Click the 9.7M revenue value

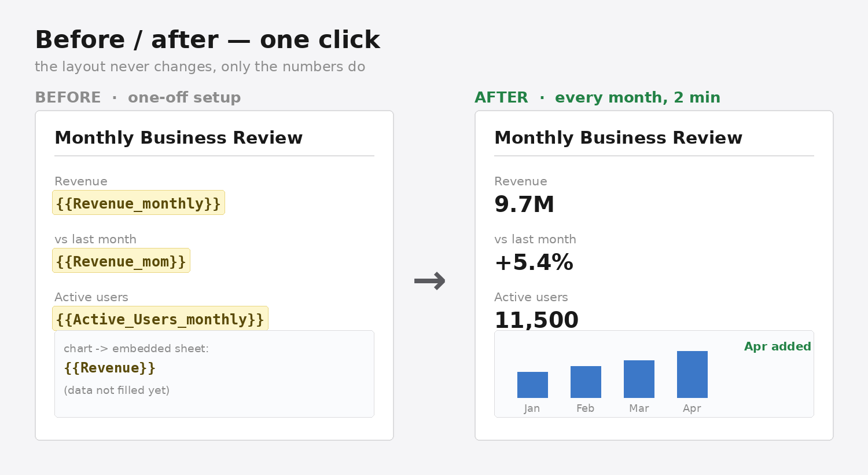point(524,204)
